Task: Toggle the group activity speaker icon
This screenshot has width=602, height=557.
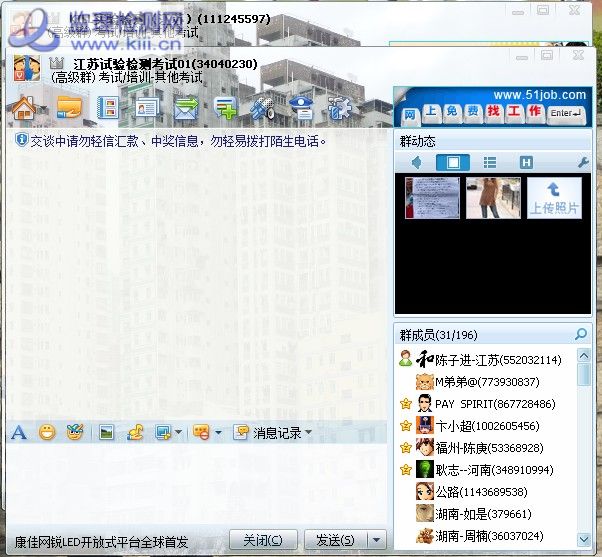Action: (417, 162)
